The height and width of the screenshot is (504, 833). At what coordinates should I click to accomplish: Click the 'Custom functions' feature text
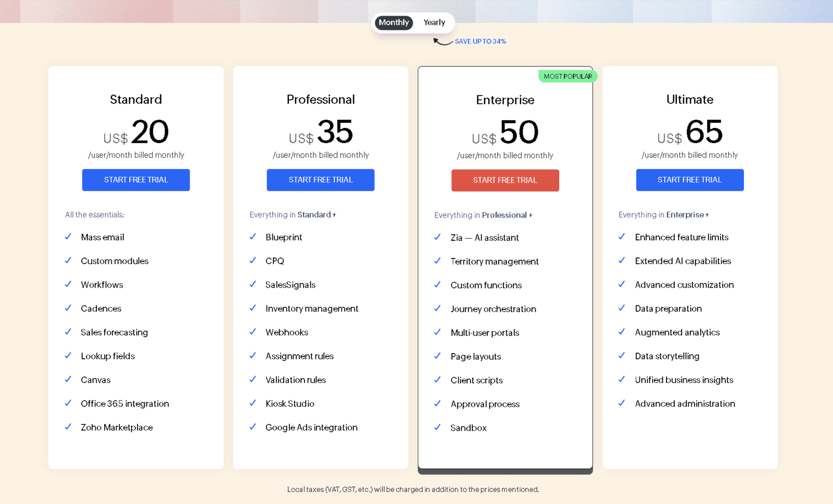486,285
